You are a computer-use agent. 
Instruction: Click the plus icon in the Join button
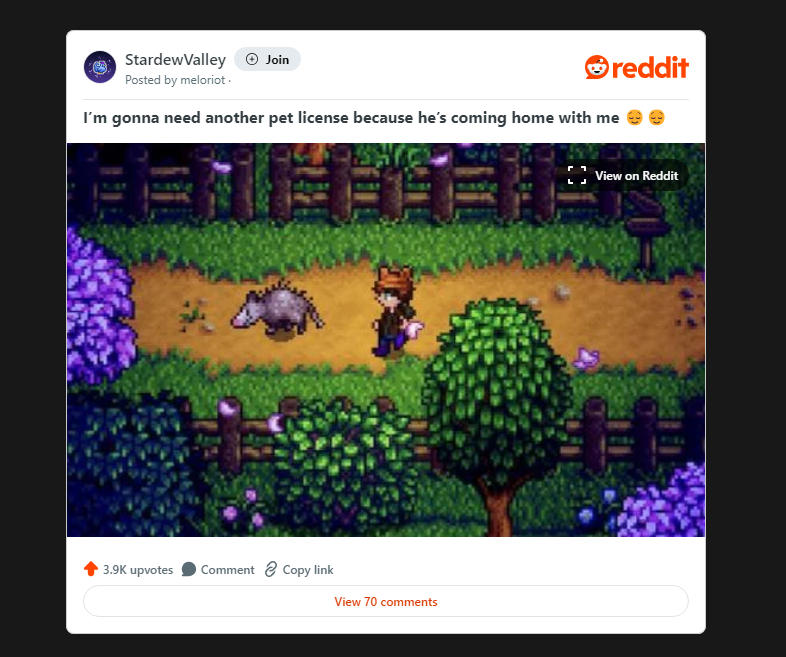(252, 60)
